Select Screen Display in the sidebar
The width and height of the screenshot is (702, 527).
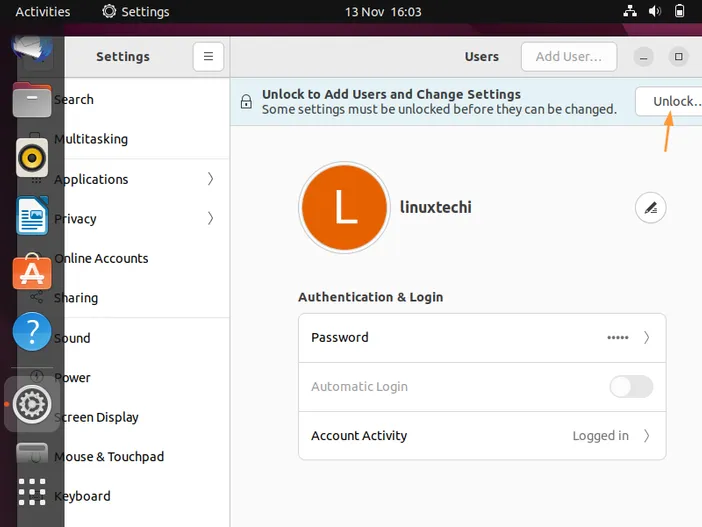96,417
